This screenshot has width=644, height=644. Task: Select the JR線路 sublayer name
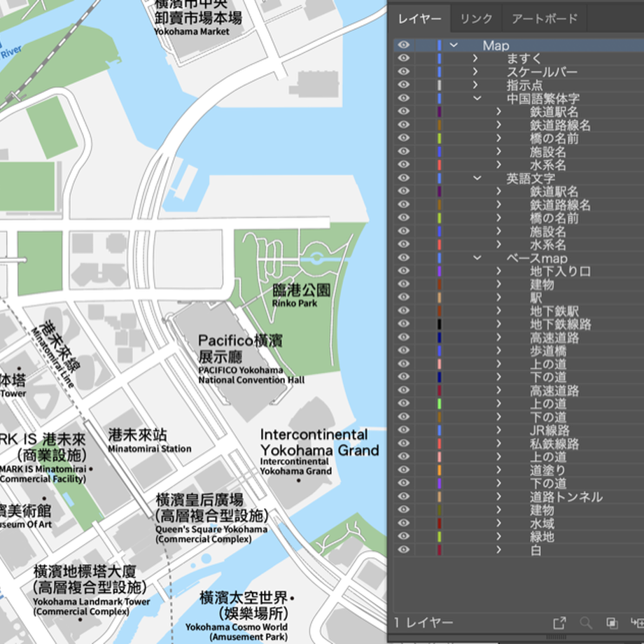pos(549,430)
